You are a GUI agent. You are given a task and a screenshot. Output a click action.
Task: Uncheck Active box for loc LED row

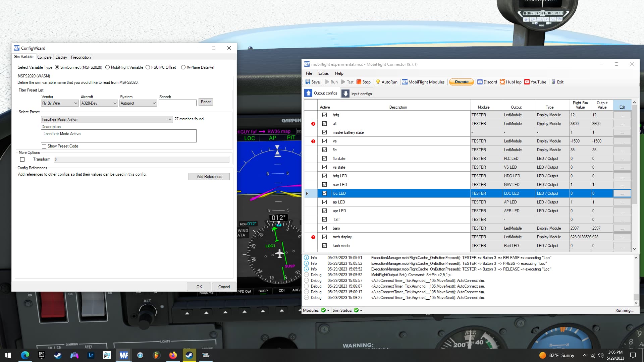tap(324, 193)
